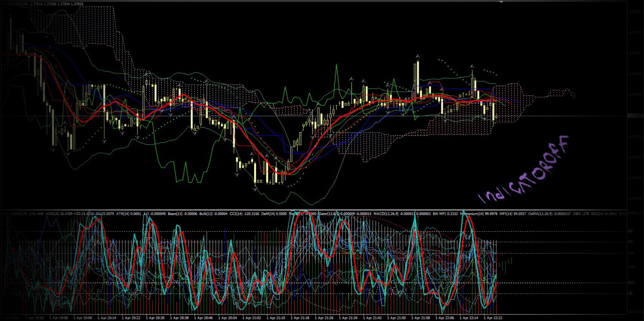Click the 1 Apr 21:34 time axis label
644x321 pixels.
[349, 318]
